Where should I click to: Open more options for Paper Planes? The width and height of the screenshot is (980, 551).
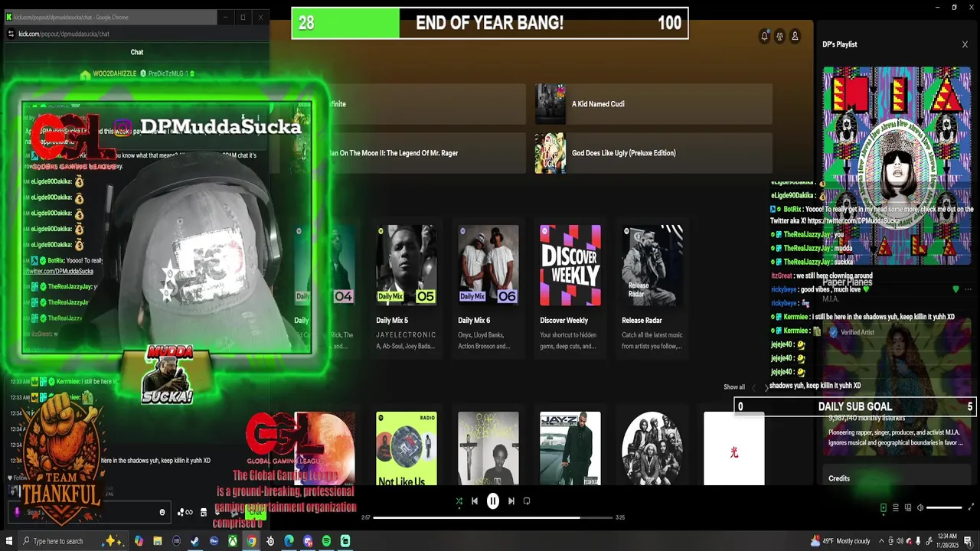(x=969, y=289)
